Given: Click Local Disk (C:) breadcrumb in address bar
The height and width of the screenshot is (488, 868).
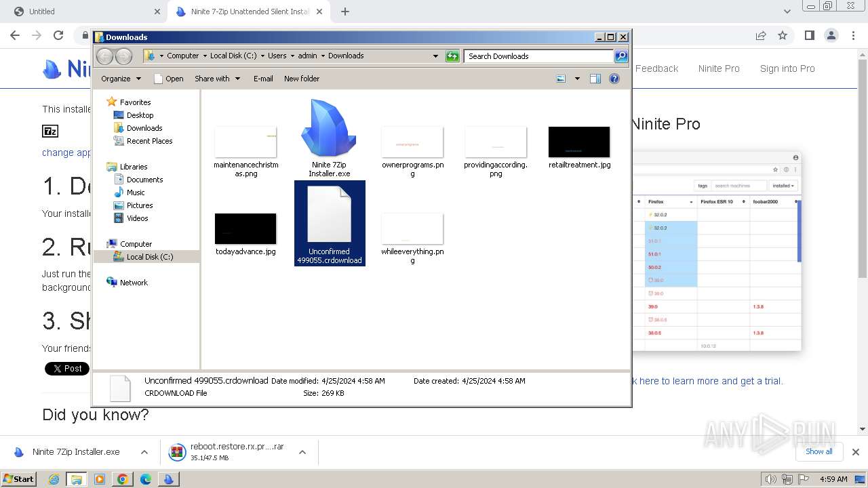Looking at the screenshot, I should click(x=233, y=56).
